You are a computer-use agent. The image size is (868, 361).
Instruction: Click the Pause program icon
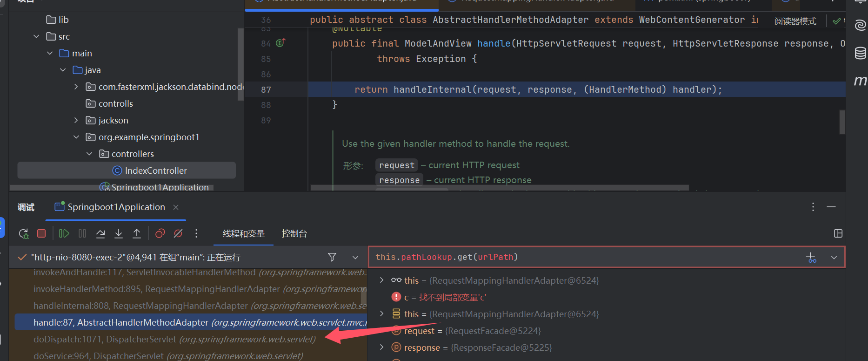82,233
